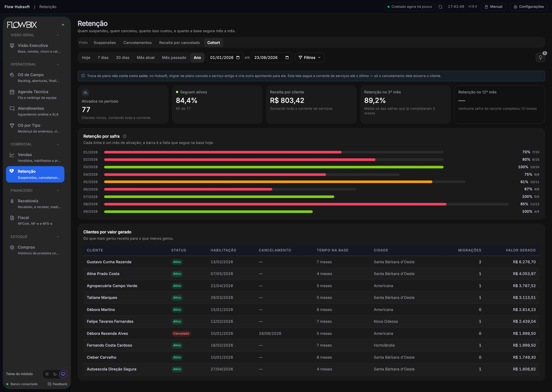Viewport: 552px width, 392px height.
Task: Open the Manual button in top bar
Action: point(493,7)
